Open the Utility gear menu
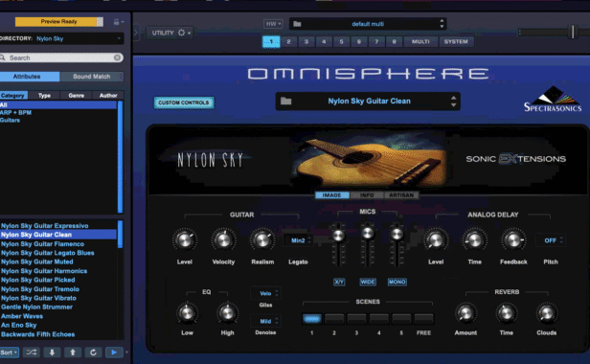Viewport: 590px width, 364px height. (170, 33)
